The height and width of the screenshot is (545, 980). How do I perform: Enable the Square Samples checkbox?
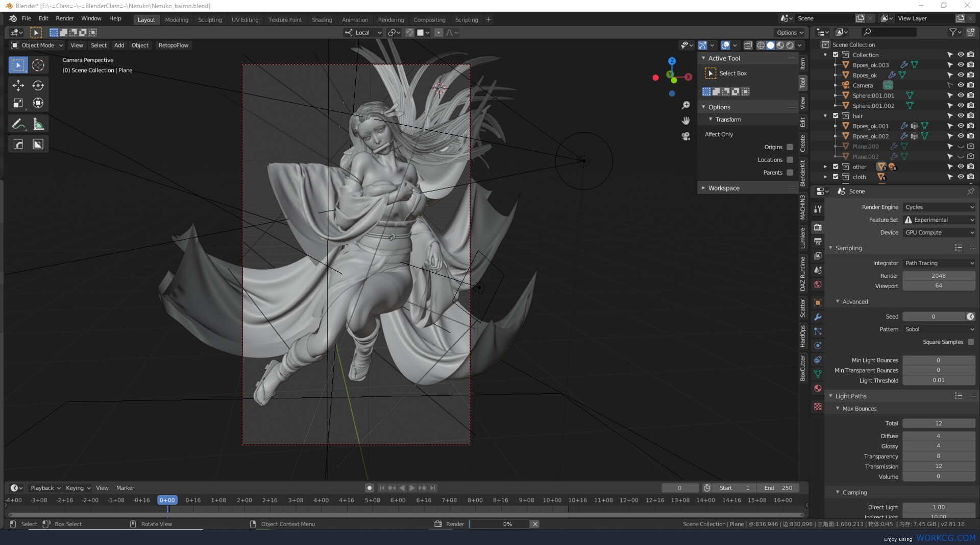tap(970, 342)
